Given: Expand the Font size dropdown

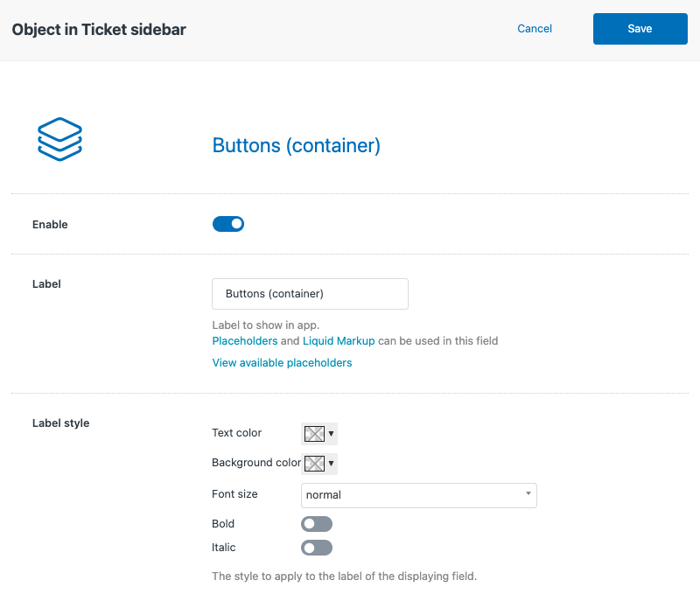Looking at the screenshot, I should (x=419, y=495).
